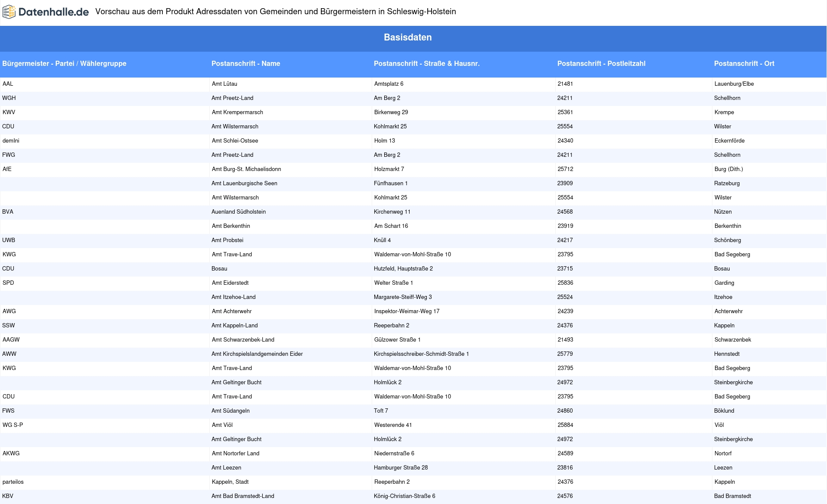The width and height of the screenshot is (827, 504).
Task: Click the demIni party cell
Action: 11,141
